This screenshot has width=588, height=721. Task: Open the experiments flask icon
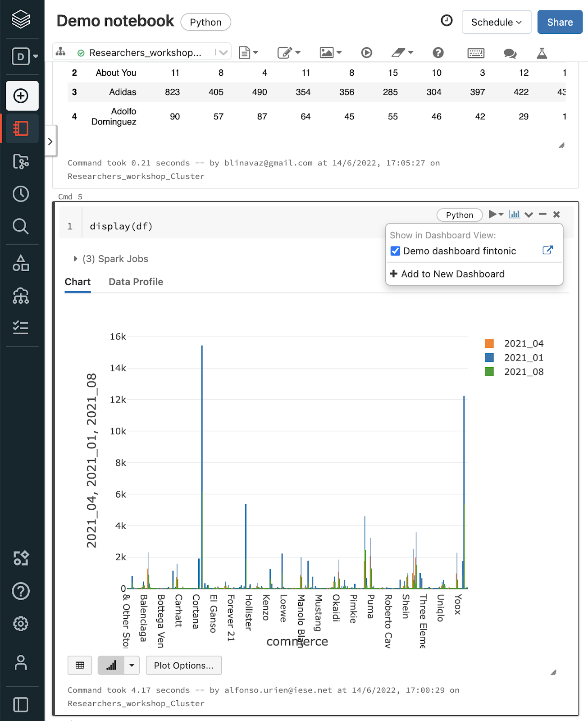[x=542, y=53]
